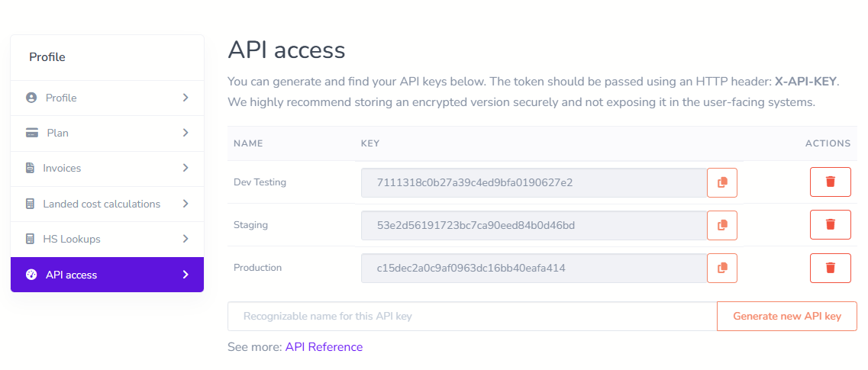Screen dimensions: 868x370
Task: Expand the Landed cost calculations chevron
Action: pyautogui.click(x=186, y=204)
